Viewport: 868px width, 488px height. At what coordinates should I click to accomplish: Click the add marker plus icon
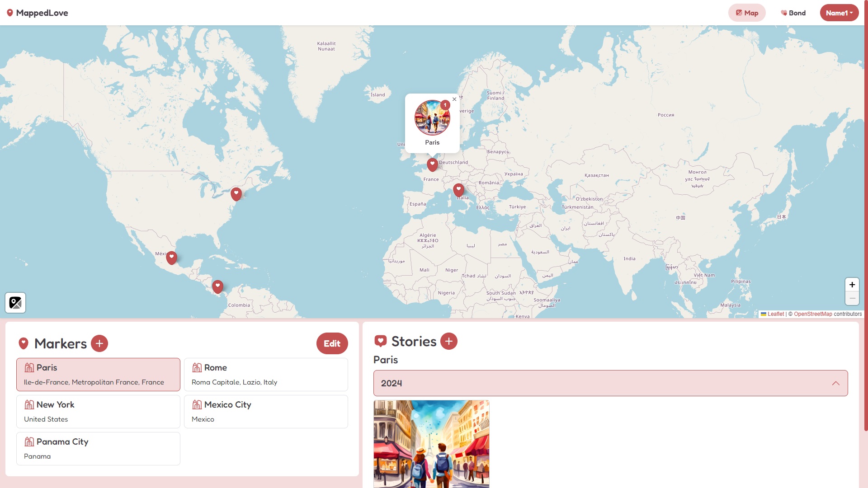tap(99, 343)
